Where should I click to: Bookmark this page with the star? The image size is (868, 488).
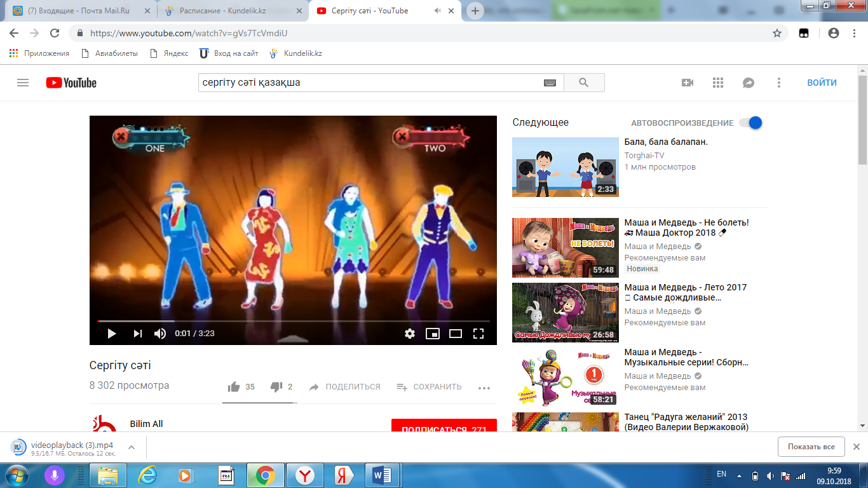pos(776,33)
